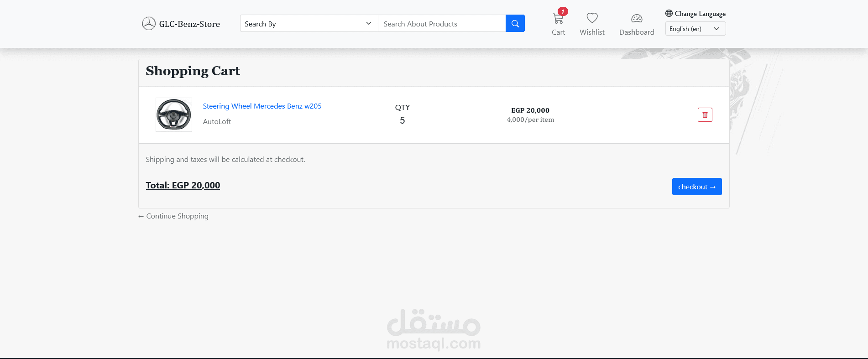This screenshot has height=359, width=868.
Task: Click the checkout button
Action: tap(697, 187)
